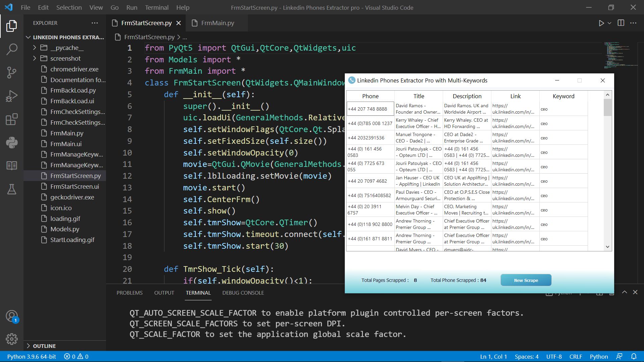The height and width of the screenshot is (362, 644).
Task: Sort by the Phone column header
Action: coord(370,96)
